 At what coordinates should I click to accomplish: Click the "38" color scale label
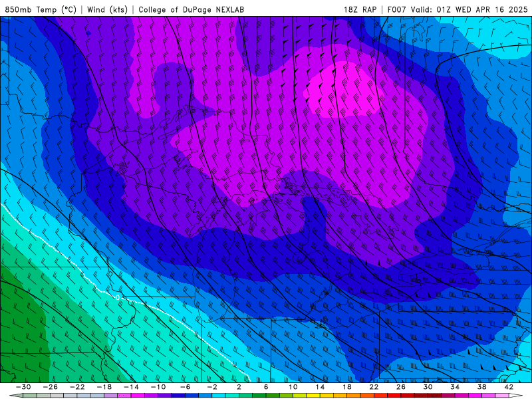481,387
